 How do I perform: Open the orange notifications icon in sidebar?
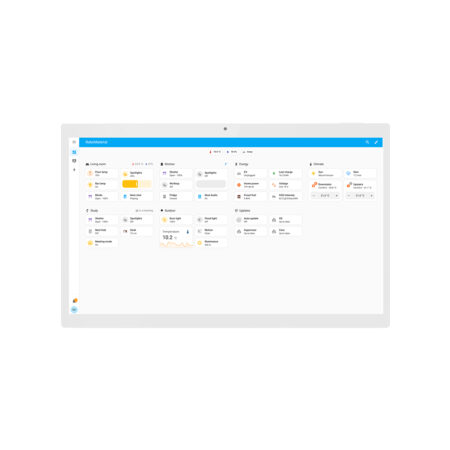[x=75, y=300]
